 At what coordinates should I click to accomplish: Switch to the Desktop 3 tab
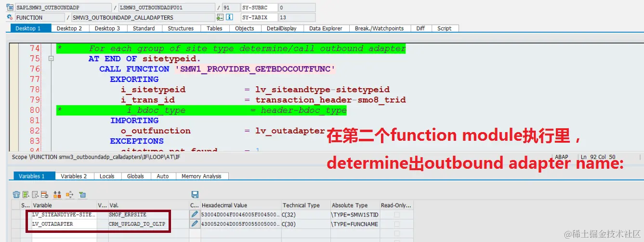[107, 28]
